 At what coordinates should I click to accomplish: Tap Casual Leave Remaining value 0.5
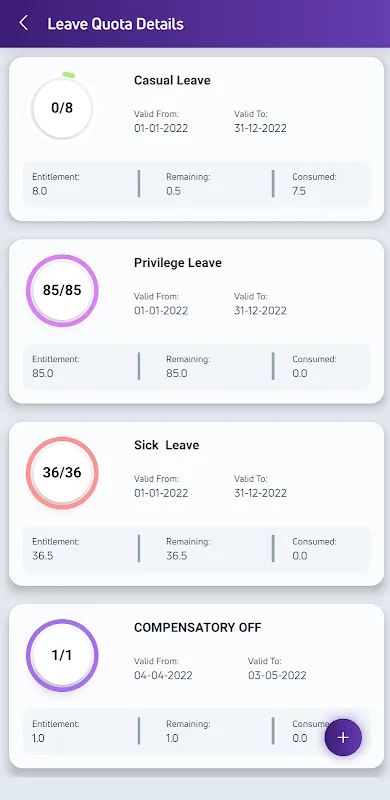(x=173, y=191)
